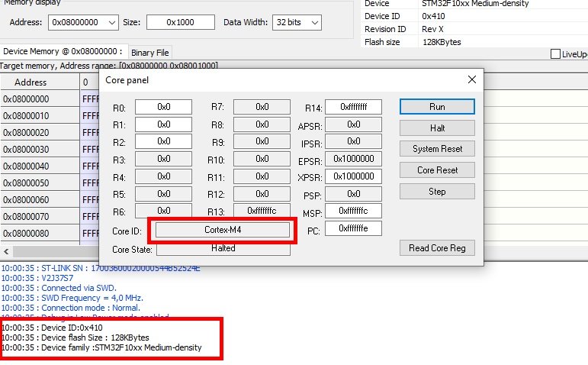This screenshot has height=365, width=588.
Task: Select memory row 0x08000000
Action: click(40, 99)
